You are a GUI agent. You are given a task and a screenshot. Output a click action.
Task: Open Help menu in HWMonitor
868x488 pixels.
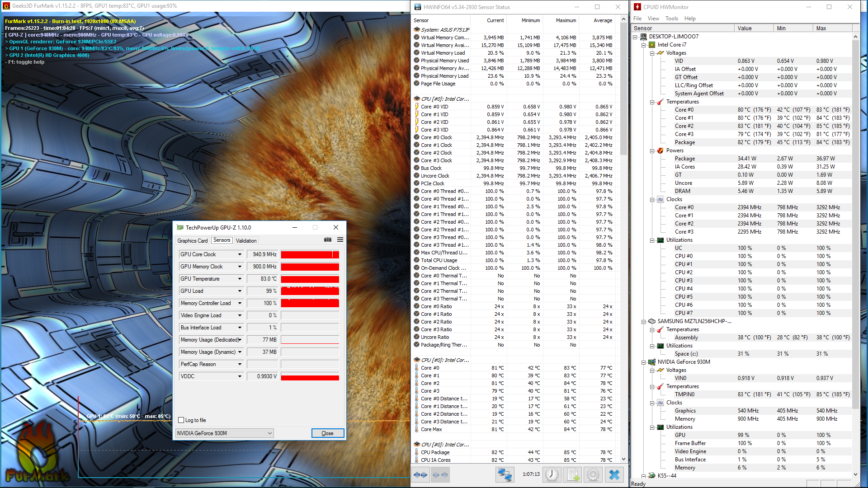(690, 19)
